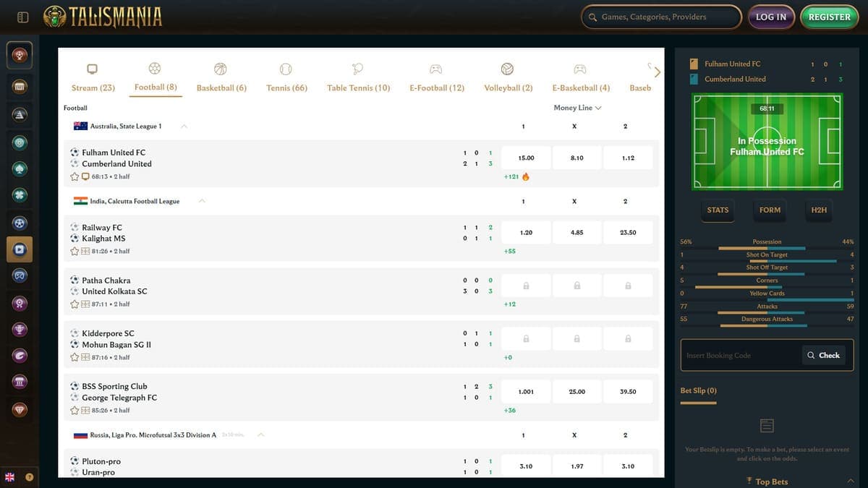This screenshot has width=868, height=488.
Task: Open pitch tracker icon for Kidderpore SC match
Action: tap(85, 357)
